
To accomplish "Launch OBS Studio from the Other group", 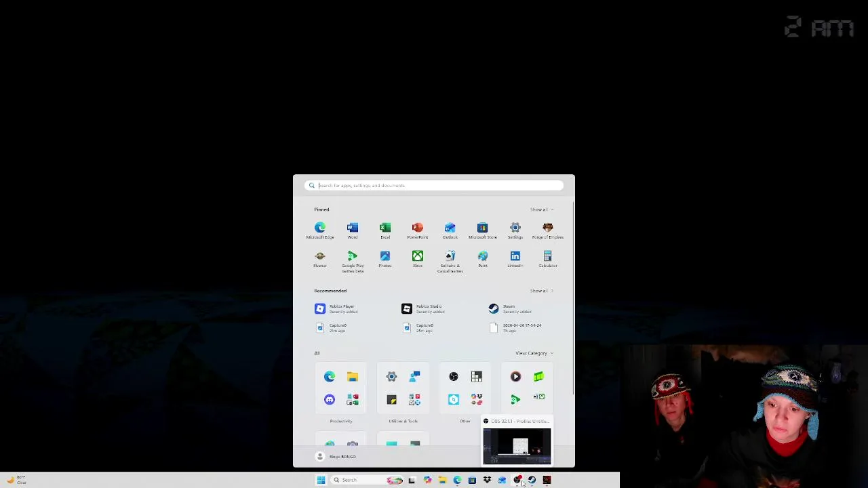I will (x=454, y=376).
